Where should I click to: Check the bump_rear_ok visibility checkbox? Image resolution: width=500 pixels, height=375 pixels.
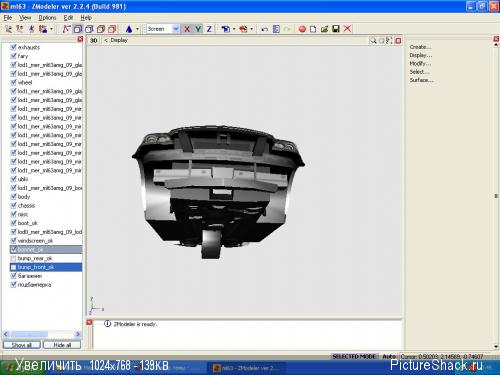[13, 258]
